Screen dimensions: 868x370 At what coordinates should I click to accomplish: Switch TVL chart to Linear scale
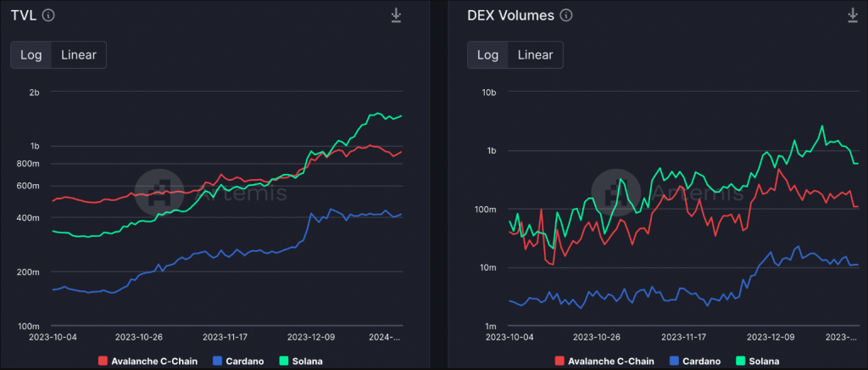click(78, 55)
